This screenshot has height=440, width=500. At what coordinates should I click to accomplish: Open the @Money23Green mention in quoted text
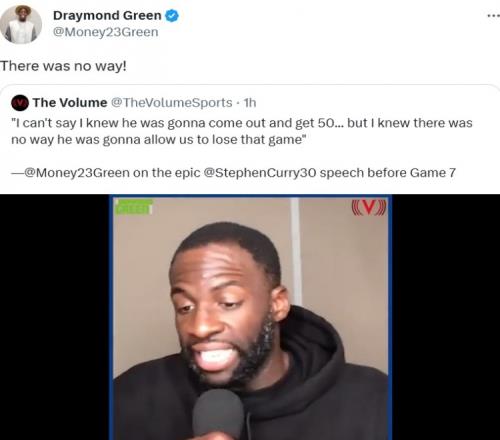coord(77,173)
